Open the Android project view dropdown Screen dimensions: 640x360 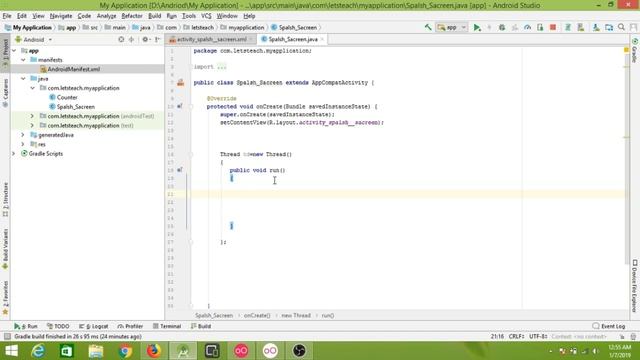pyautogui.click(x=33, y=40)
